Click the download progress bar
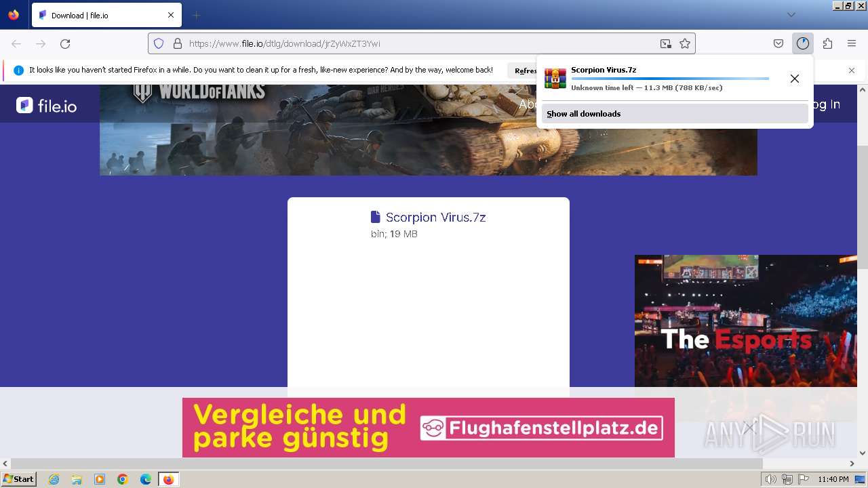 tap(670, 79)
